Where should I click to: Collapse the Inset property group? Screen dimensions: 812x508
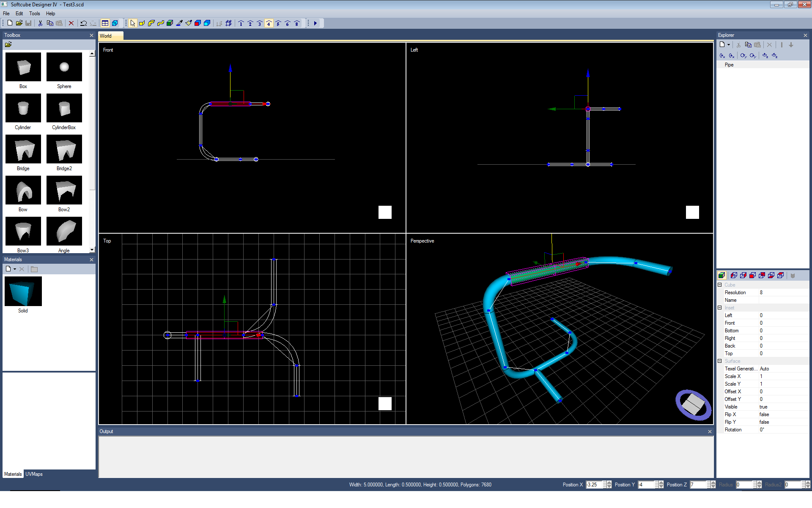tap(720, 308)
